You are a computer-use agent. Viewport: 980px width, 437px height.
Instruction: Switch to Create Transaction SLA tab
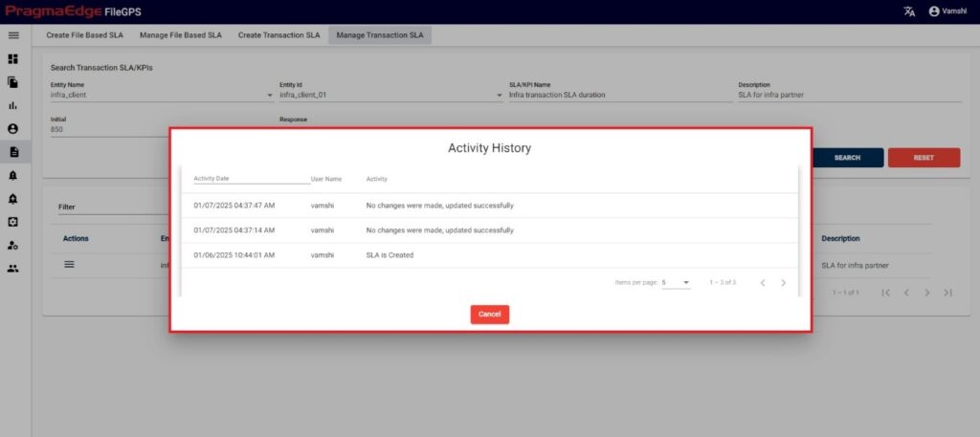coord(278,35)
